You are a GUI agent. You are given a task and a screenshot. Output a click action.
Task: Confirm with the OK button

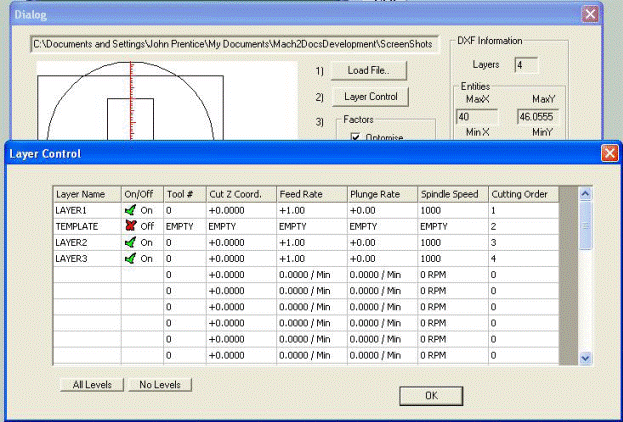(x=431, y=395)
